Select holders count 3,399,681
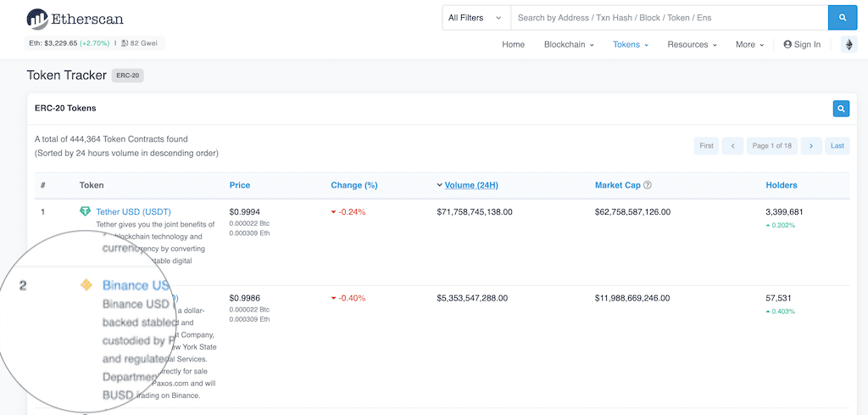The width and height of the screenshot is (868, 415). click(784, 211)
